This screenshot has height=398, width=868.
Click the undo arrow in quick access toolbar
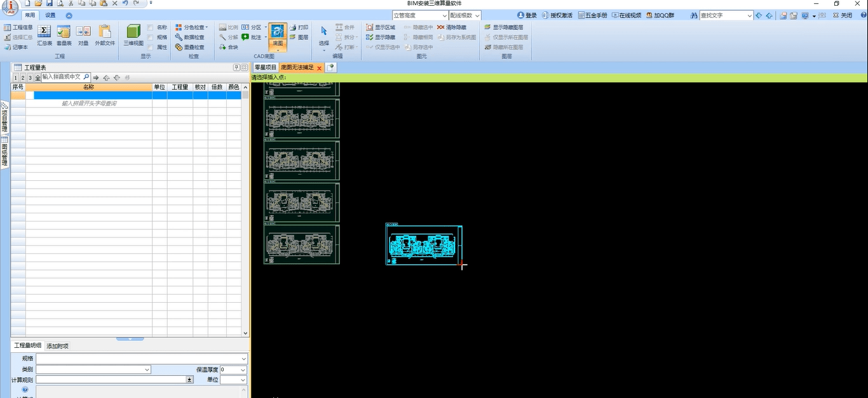pyautogui.click(x=126, y=3)
